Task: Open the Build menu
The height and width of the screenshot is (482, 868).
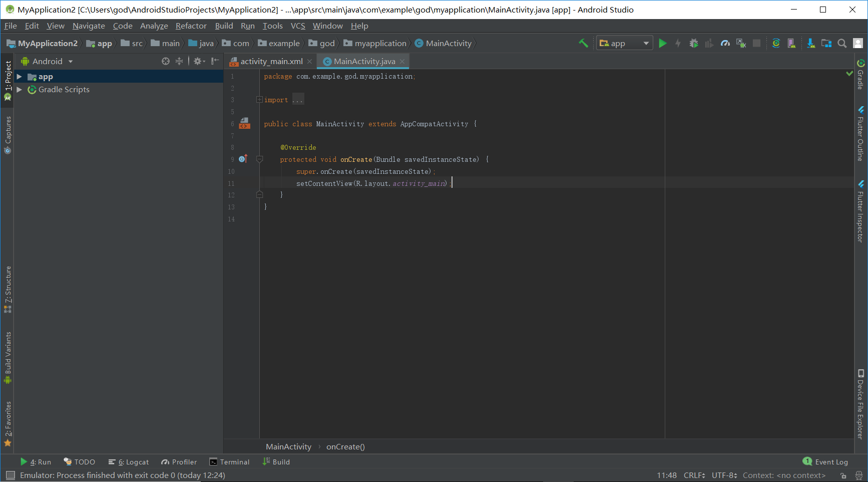Action: pos(224,26)
